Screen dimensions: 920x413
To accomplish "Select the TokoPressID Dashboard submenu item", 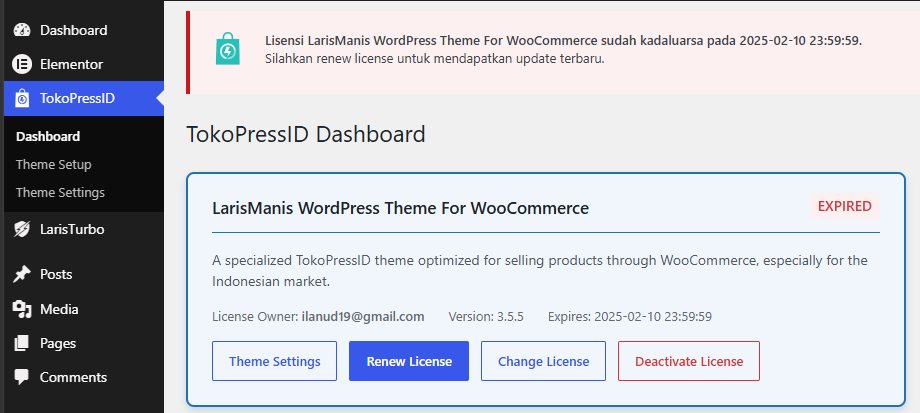I will click(x=48, y=137).
